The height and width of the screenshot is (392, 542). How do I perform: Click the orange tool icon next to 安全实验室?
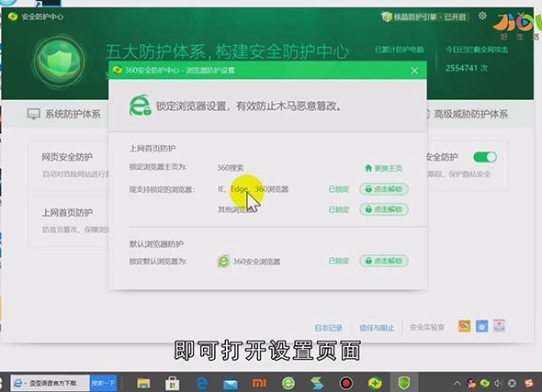pyautogui.click(x=465, y=326)
